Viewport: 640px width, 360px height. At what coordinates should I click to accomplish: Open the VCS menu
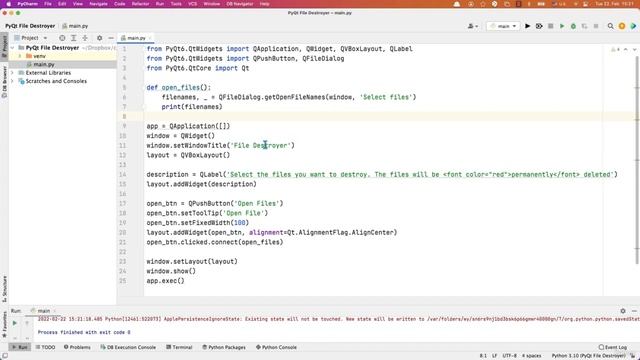(x=192, y=4)
